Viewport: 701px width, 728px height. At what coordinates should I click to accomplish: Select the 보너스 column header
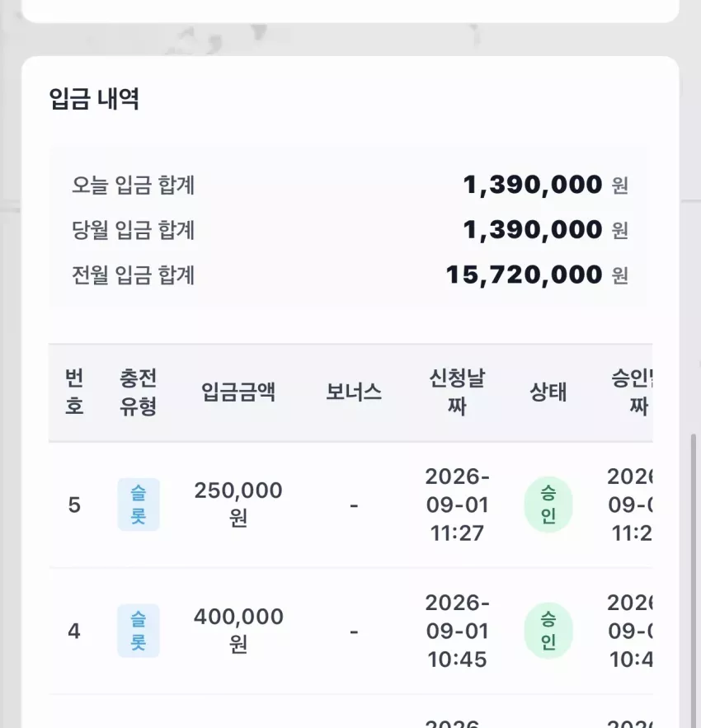(x=354, y=392)
